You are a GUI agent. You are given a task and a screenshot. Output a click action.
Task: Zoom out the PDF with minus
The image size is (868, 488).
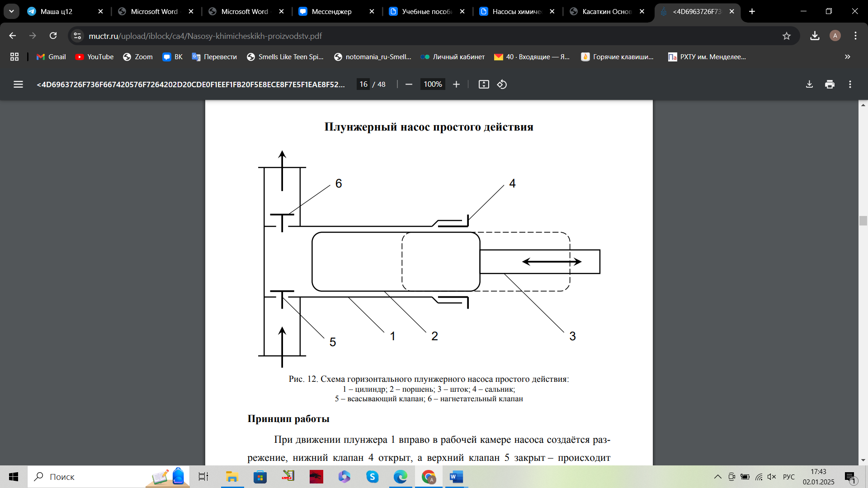(x=409, y=84)
